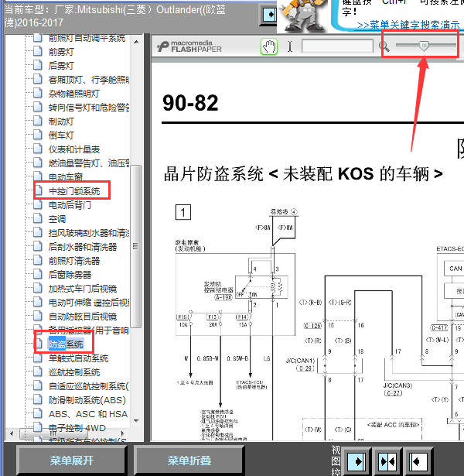Select the hand pan tool in FlashPaper

point(269,46)
